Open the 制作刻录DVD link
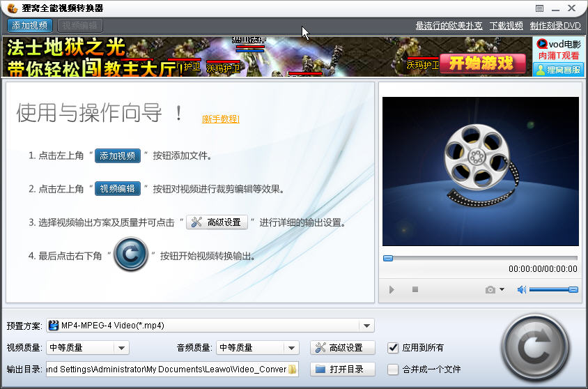Viewport: 588px width, 389px height. coord(555,26)
